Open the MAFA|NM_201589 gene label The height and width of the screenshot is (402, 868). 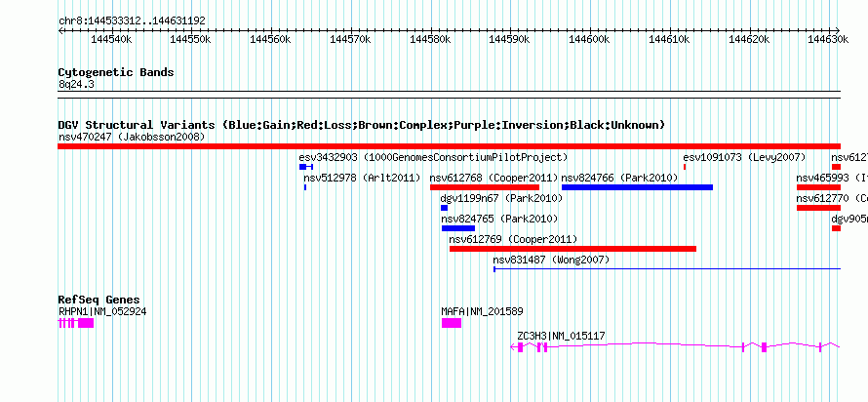(482, 311)
